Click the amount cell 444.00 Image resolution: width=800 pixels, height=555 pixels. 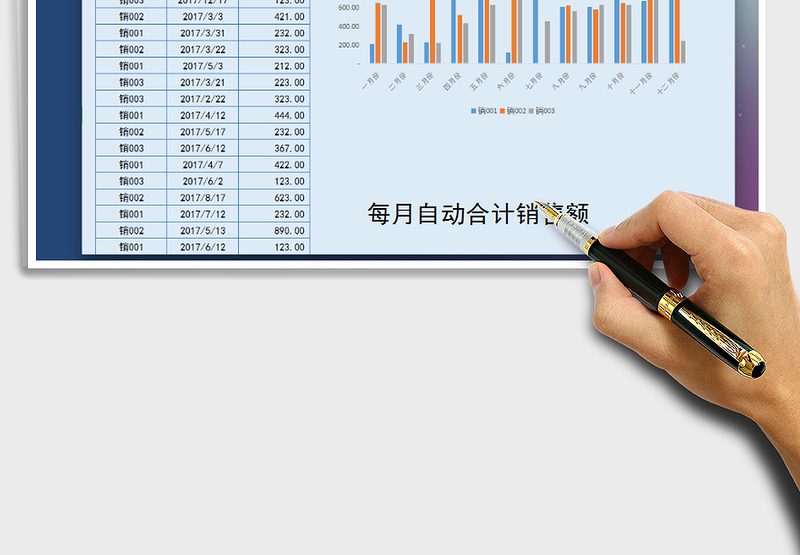(274, 115)
